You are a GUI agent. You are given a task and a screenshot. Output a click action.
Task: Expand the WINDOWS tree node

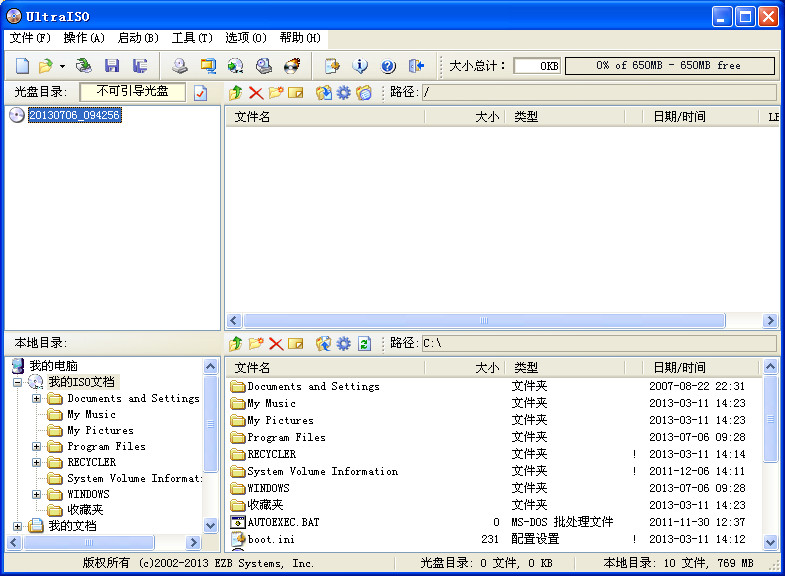37,494
